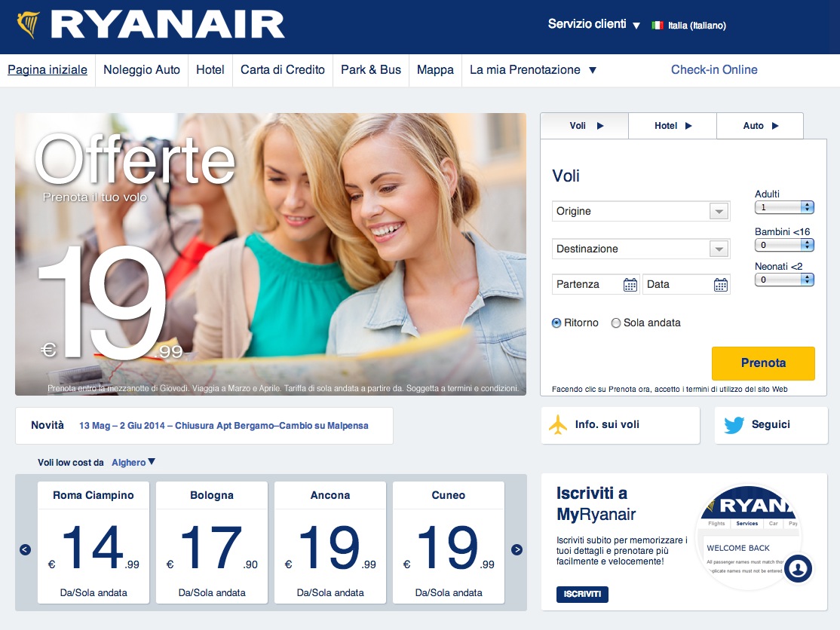Change departure airport from Alghero

coord(133,463)
